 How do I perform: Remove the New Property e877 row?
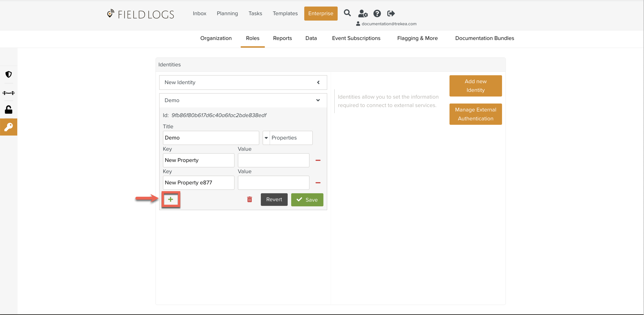[318, 183]
